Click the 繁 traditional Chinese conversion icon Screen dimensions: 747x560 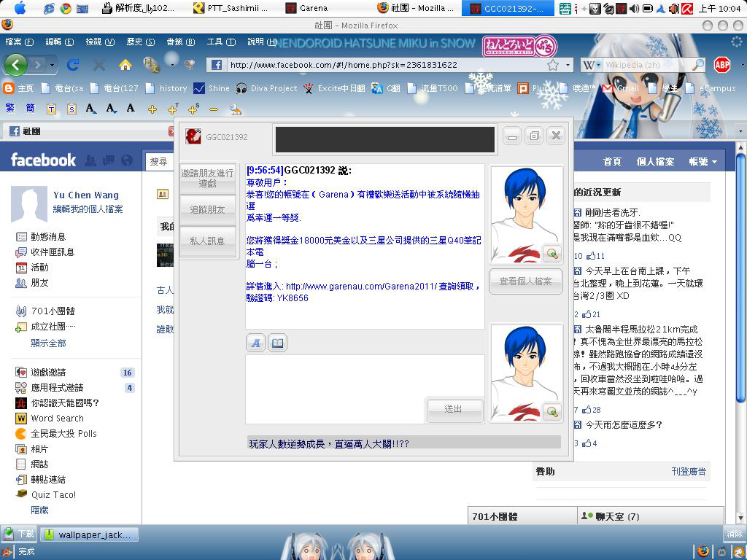pos(10,109)
